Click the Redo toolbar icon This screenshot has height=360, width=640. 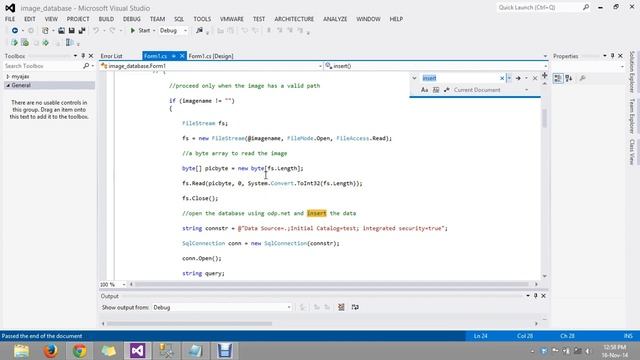coord(112,31)
